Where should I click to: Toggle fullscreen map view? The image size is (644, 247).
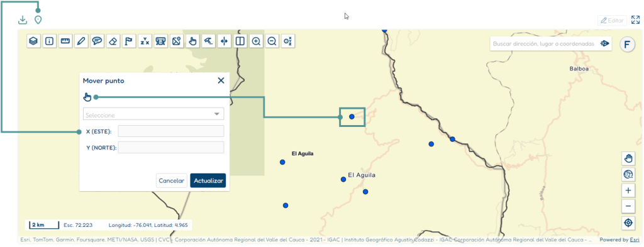635,20
